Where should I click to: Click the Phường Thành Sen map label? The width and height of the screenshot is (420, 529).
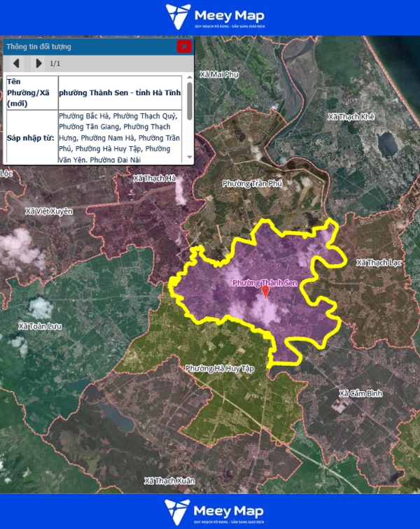tap(265, 283)
